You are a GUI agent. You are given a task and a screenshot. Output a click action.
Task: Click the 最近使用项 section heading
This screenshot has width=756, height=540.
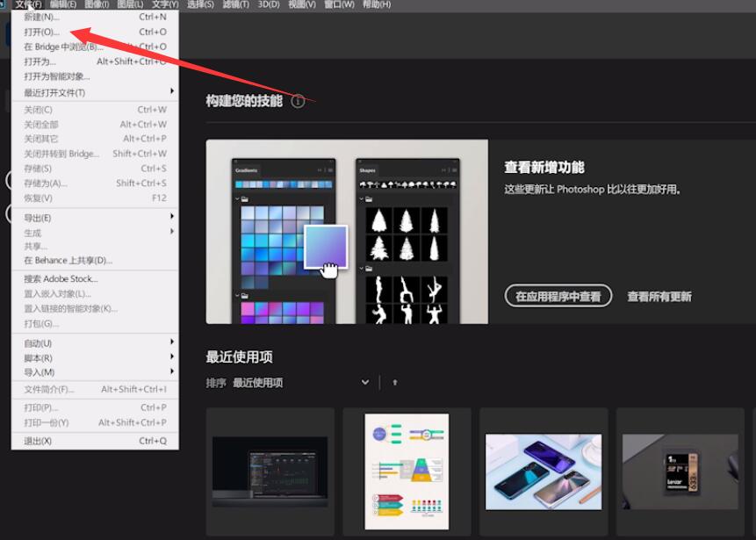239,356
